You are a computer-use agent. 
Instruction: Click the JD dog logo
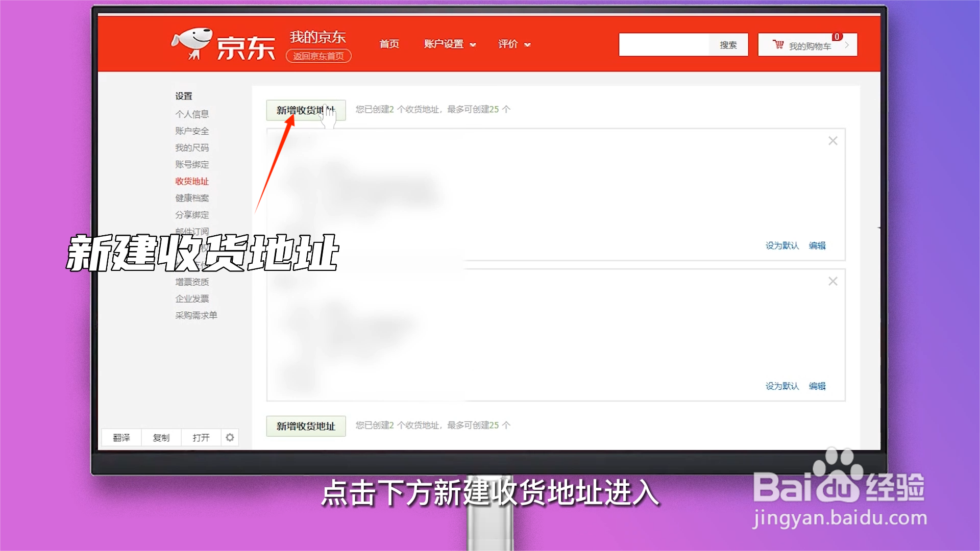(x=192, y=43)
